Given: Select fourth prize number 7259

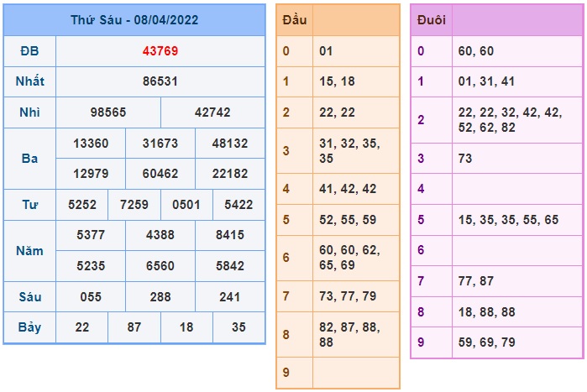Looking at the screenshot, I should pos(134,205).
